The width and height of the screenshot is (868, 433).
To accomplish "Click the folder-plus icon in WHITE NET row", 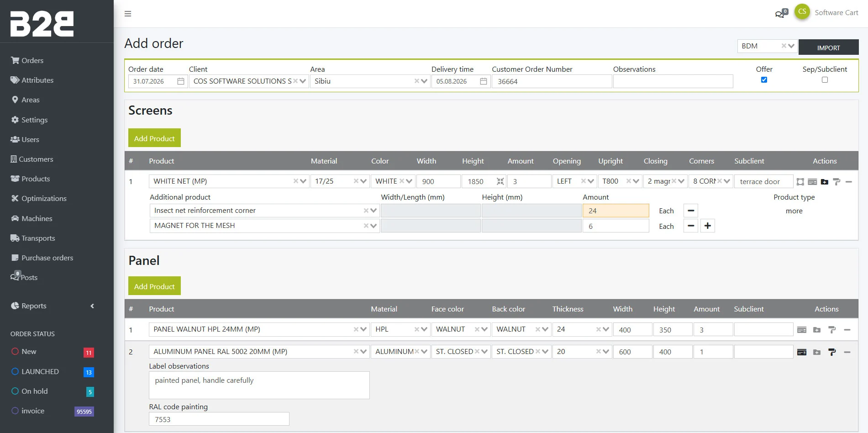I will click(x=824, y=182).
